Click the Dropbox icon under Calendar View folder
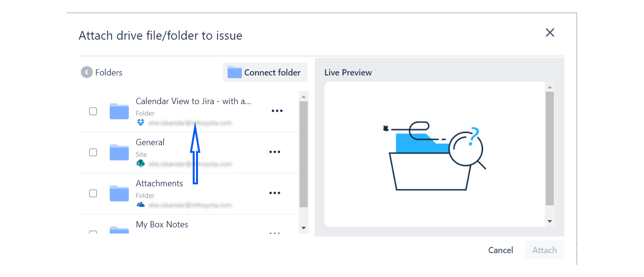The image size is (644, 277). pos(140,123)
